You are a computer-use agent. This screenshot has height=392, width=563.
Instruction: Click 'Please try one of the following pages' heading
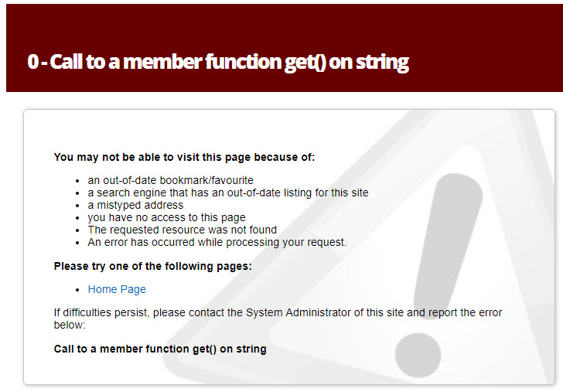click(x=152, y=266)
